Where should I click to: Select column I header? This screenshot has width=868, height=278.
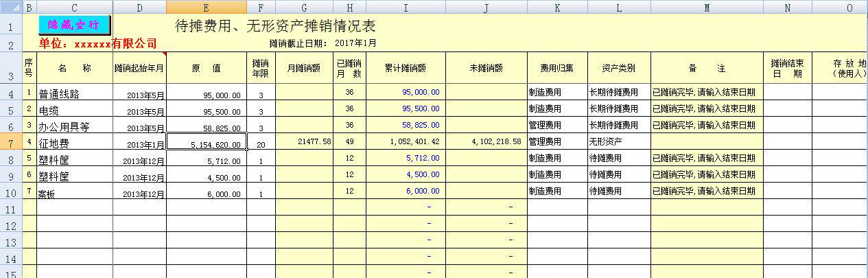(406, 7)
